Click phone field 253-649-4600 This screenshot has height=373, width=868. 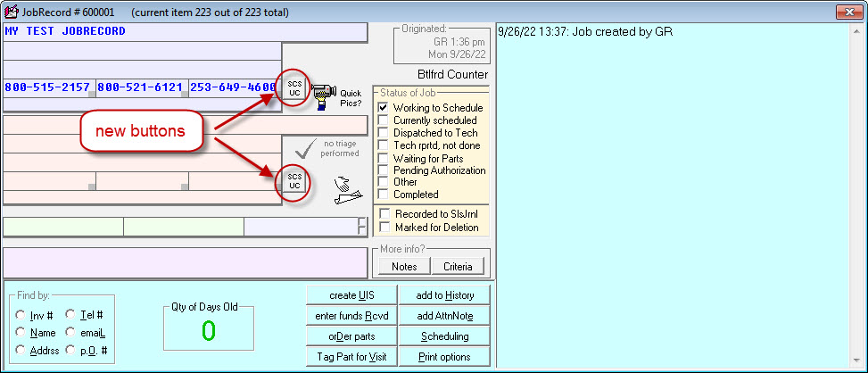coord(233,88)
